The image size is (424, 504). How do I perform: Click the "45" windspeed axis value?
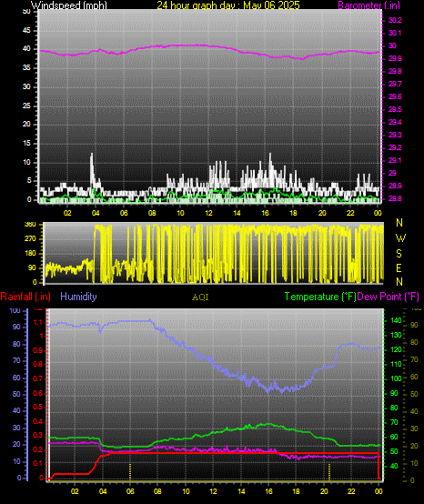pos(26,31)
